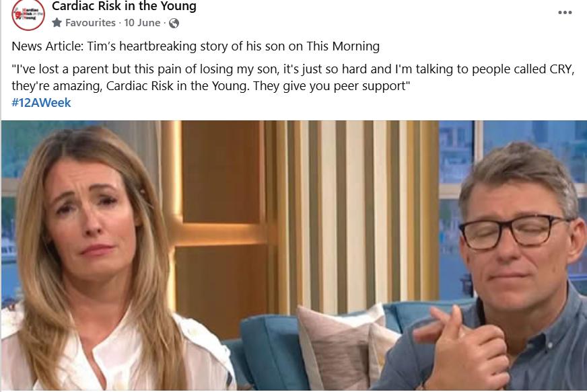587x392 pixels.
Task: Click the News Article headline text line
Action: (195, 46)
